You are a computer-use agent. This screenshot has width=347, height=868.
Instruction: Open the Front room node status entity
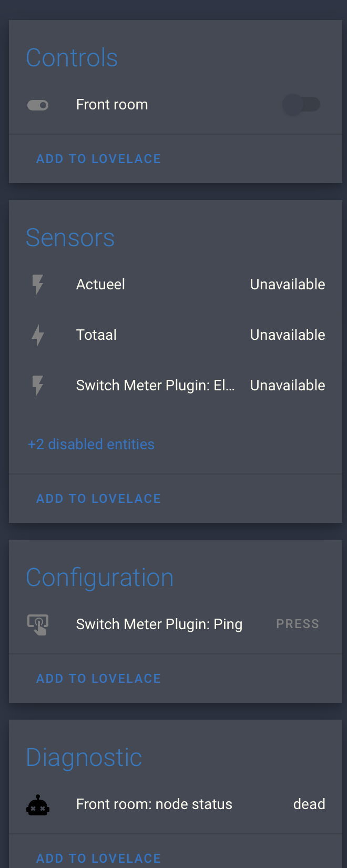point(154,804)
